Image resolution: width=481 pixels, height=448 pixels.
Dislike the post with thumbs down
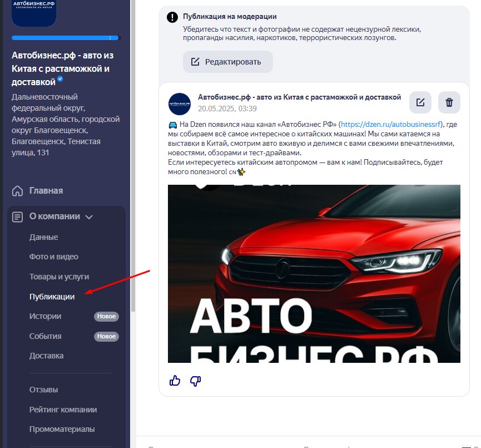(195, 381)
